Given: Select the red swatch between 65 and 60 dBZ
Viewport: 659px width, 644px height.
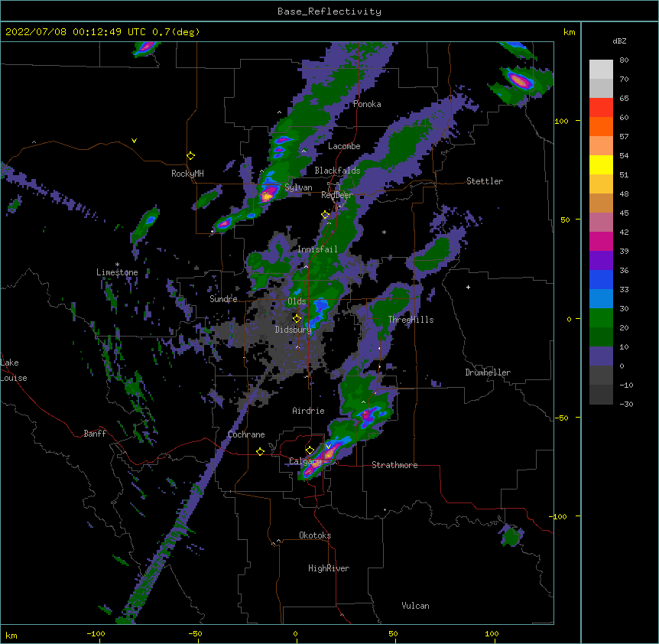Looking at the screenshot, I should point(601,107).
